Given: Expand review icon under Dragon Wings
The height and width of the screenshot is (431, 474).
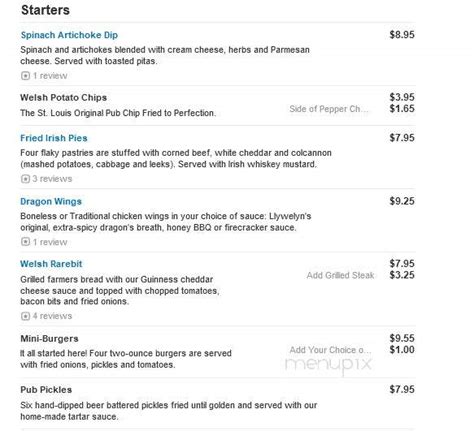Looking at the screenshot, I should pyautogui.click(x=25, y=242).
